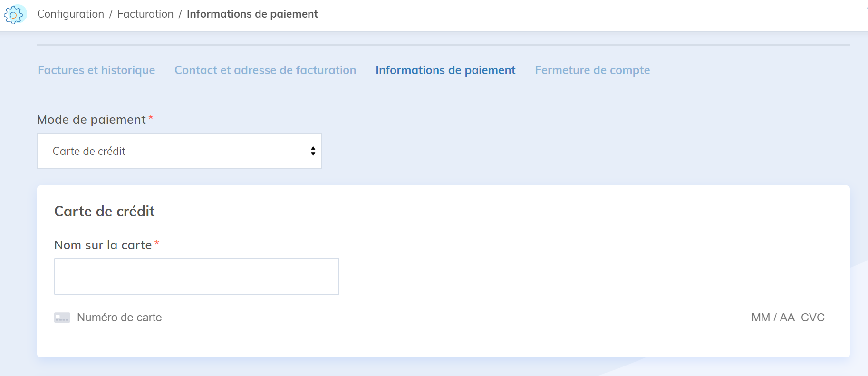Screen dimensions: 868x376
Task: Click the up-down arrows of payment select
Action: [313, 151]
